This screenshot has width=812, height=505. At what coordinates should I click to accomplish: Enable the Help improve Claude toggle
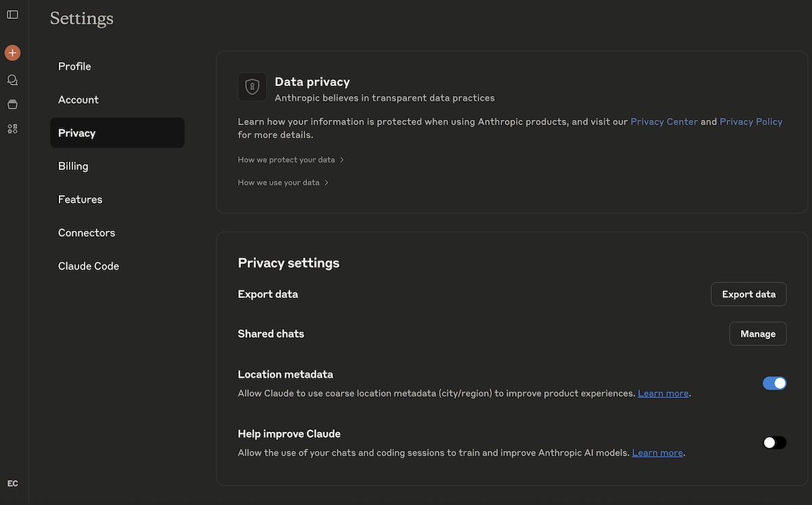(x=774, y=443)
